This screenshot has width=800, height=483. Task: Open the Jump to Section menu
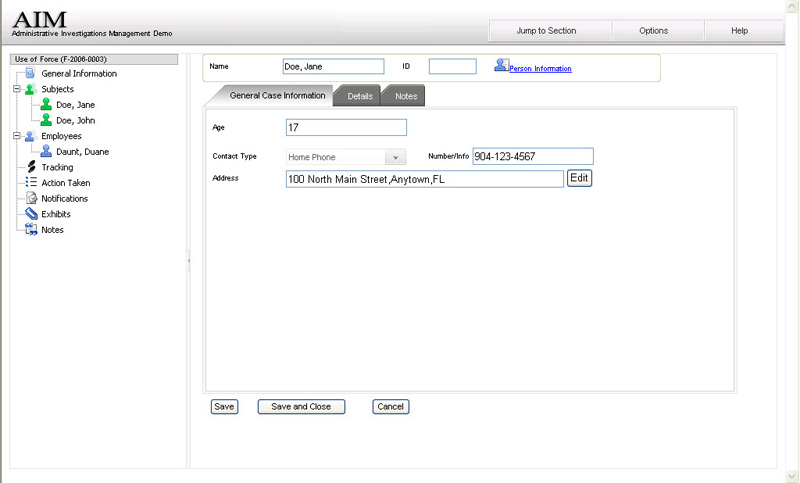coord(546,31)
